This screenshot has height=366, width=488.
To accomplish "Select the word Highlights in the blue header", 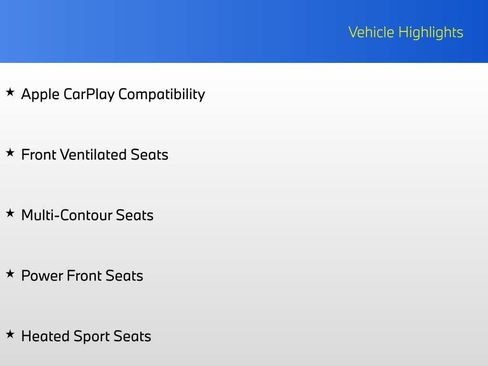I will (x=431, y=32).
